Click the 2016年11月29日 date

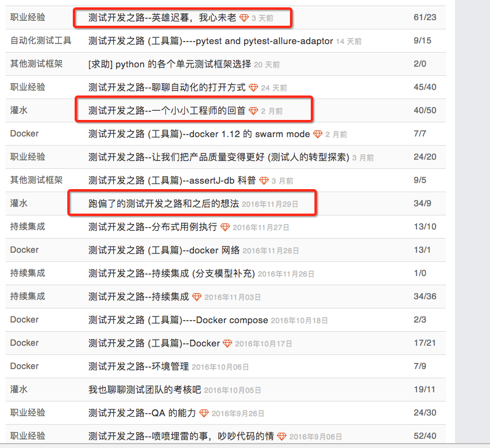(x=270, y=204)
